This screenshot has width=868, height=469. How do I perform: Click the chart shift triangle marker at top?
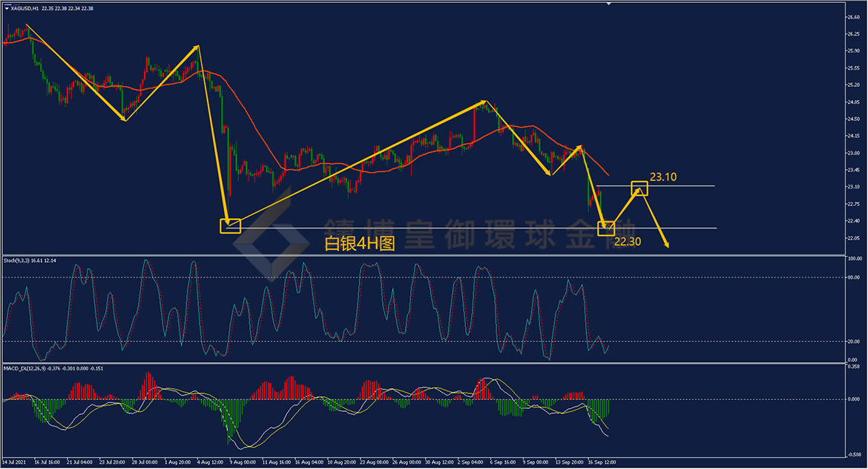(x=608, y=3)
